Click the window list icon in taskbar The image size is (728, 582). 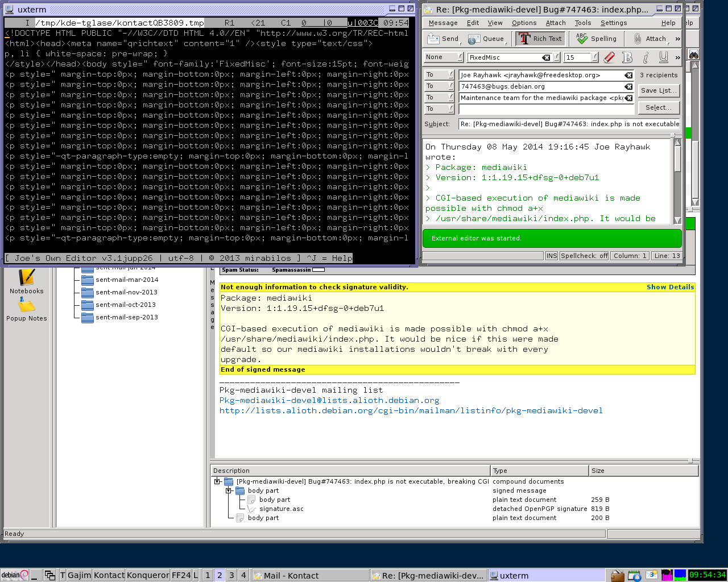(50, 575)
